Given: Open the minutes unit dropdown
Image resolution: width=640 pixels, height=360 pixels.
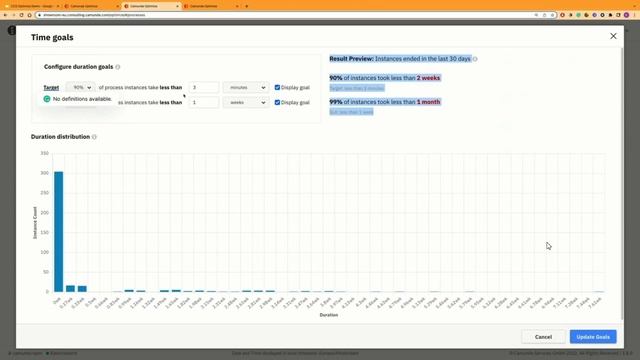Looking at the screenshot, I should coord(247,87).
